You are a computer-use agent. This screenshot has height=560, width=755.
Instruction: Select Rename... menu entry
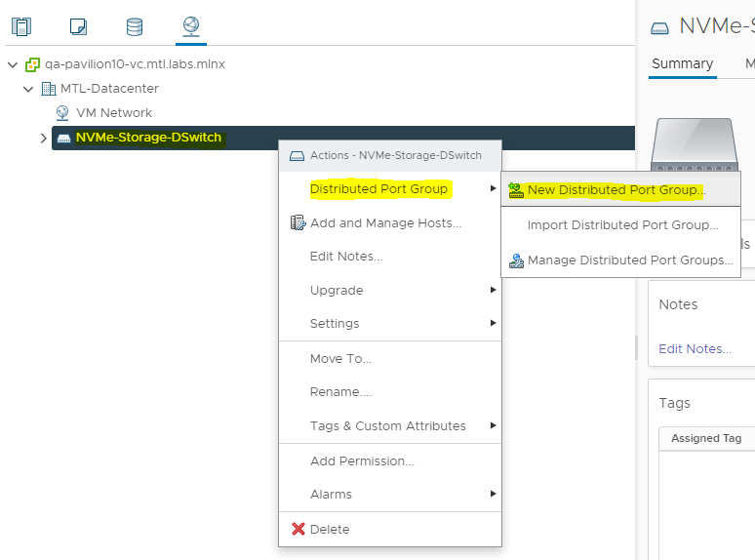tap(390, 392)
